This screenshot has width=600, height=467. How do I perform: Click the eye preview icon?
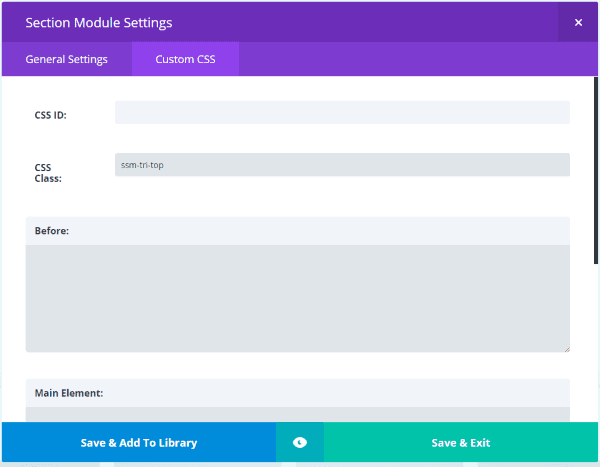(x=300, y=442)
